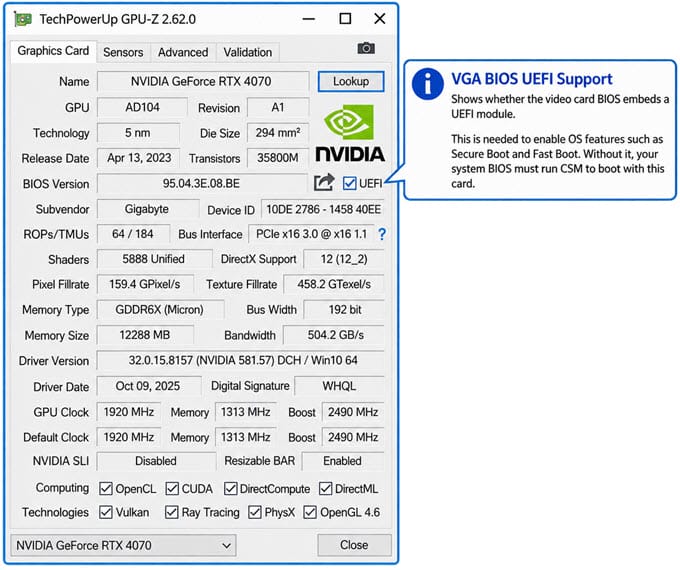Screen dimensions: 680x570
Task: Click the blue info icon in tooltip
Action: [x=428, y=84]
